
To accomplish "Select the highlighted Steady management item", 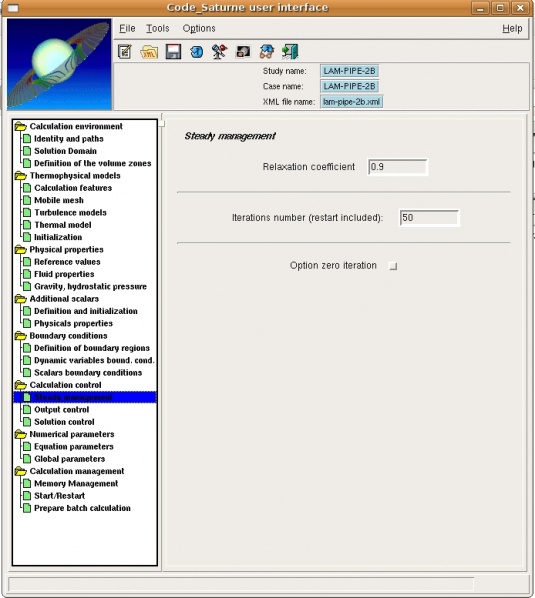I will (85, 397).
